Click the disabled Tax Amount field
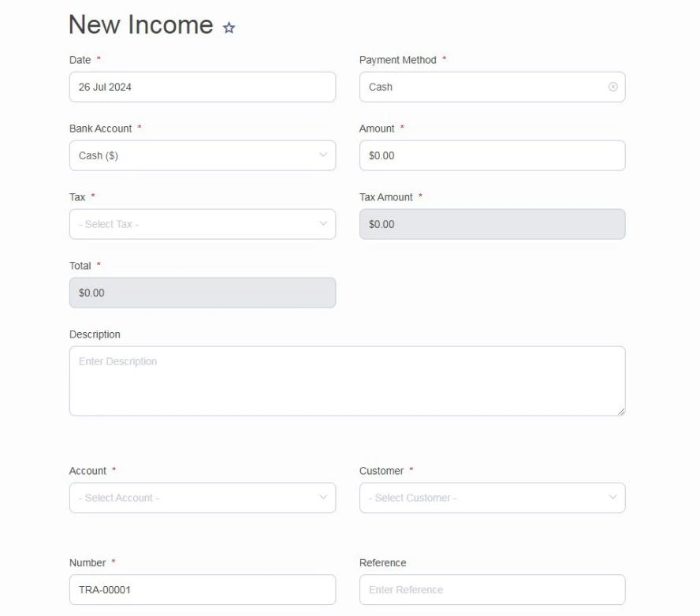700x616 pixels. pyautogui.click(x=492, y=224)
